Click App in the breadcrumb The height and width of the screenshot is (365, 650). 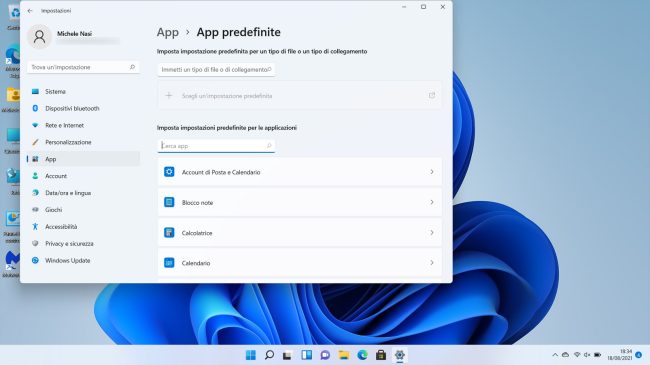167,32
